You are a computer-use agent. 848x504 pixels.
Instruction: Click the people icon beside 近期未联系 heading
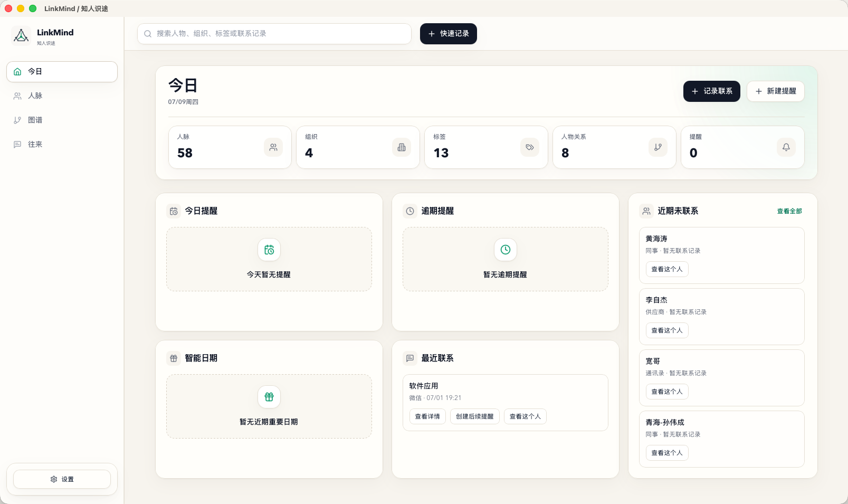(646, 211)
